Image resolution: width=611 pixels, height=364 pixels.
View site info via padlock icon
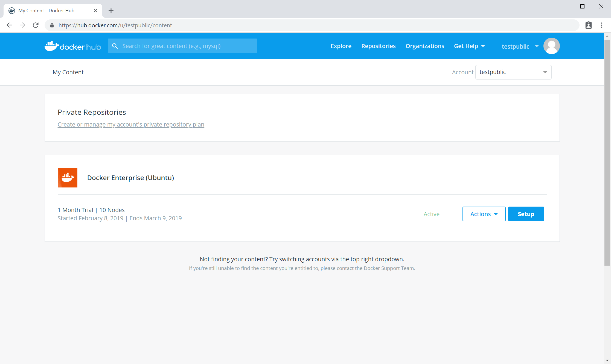(x=52, y=25)
